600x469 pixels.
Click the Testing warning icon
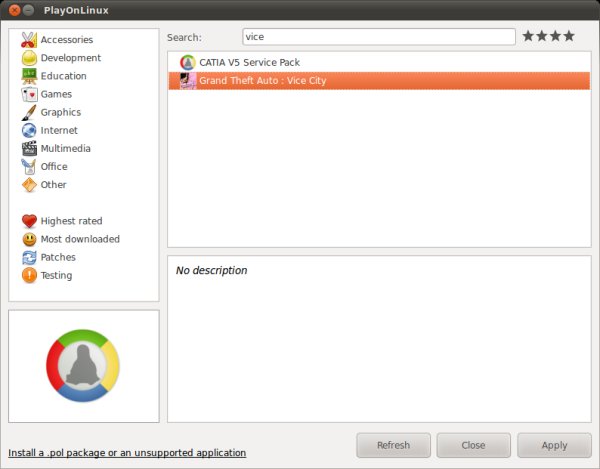coord(29,275)
